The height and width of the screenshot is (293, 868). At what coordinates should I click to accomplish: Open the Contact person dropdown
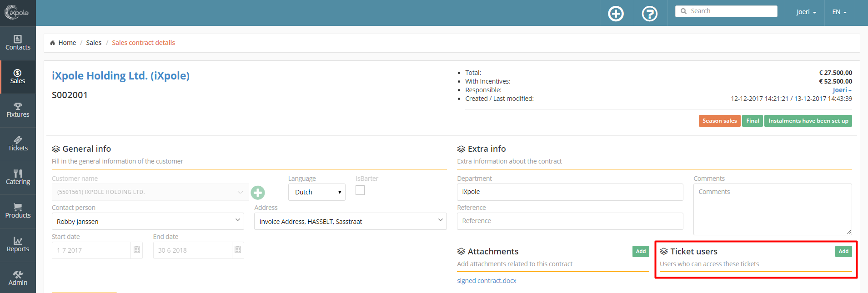coord(148,221)
